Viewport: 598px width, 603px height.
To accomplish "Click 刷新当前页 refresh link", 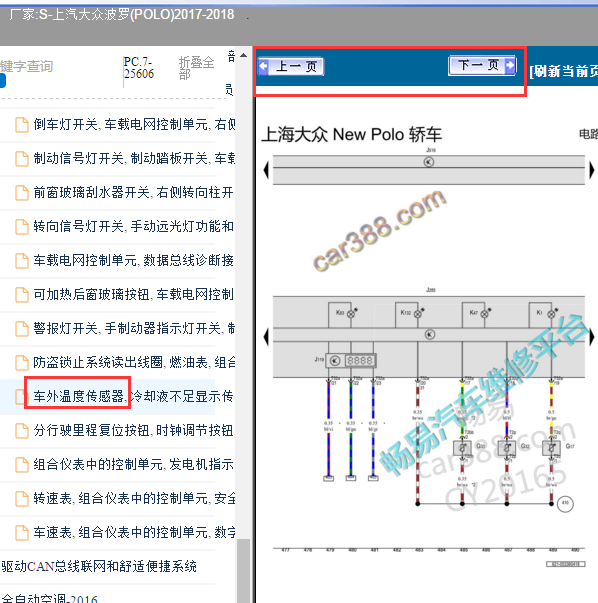I will 563,71.
